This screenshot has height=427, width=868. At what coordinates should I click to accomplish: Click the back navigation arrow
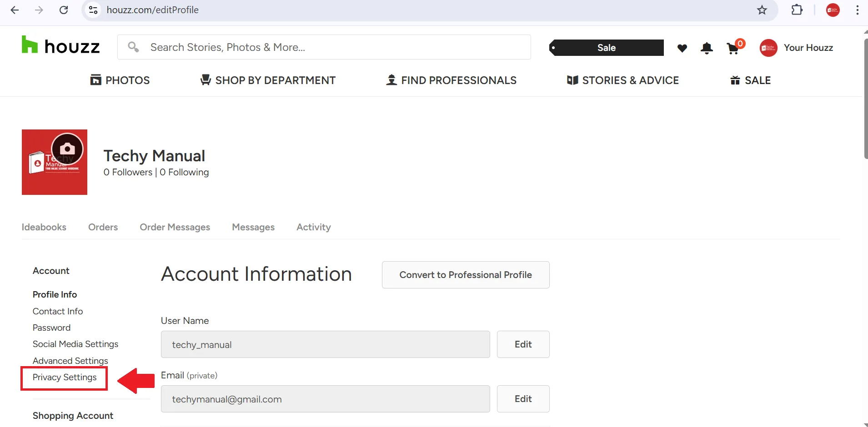15,10
